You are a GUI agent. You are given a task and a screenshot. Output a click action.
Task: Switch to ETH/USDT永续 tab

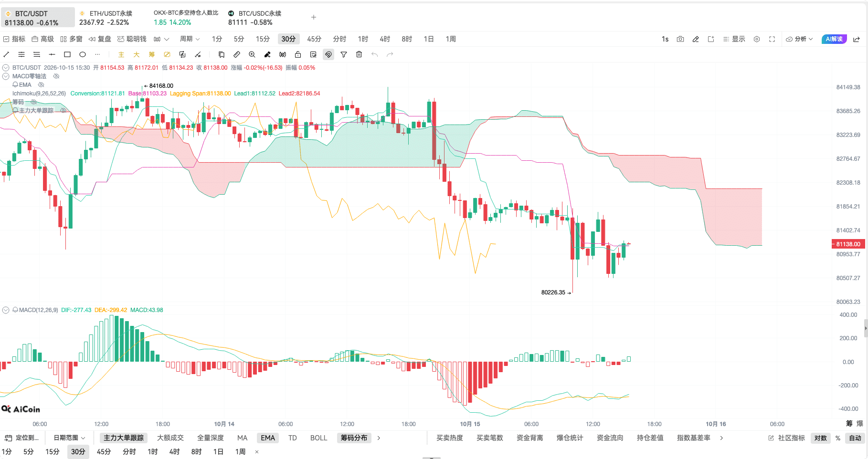click(x=106, y=18)
